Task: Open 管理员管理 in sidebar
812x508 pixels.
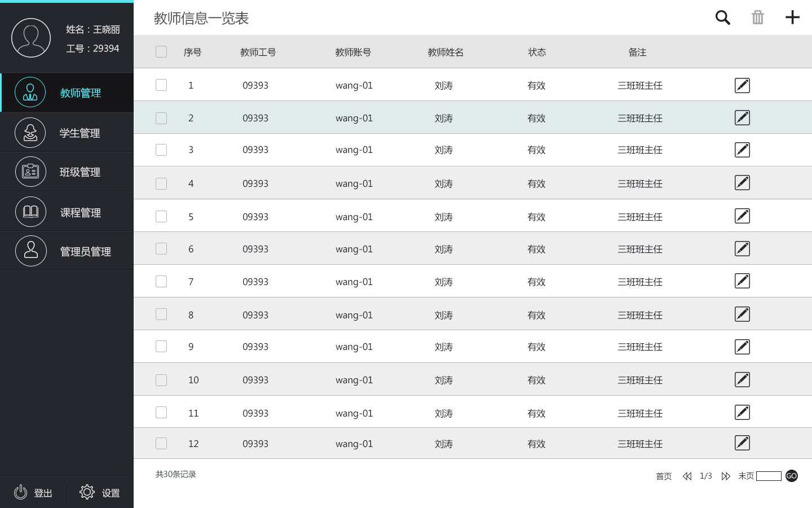Action: (67, 251)
